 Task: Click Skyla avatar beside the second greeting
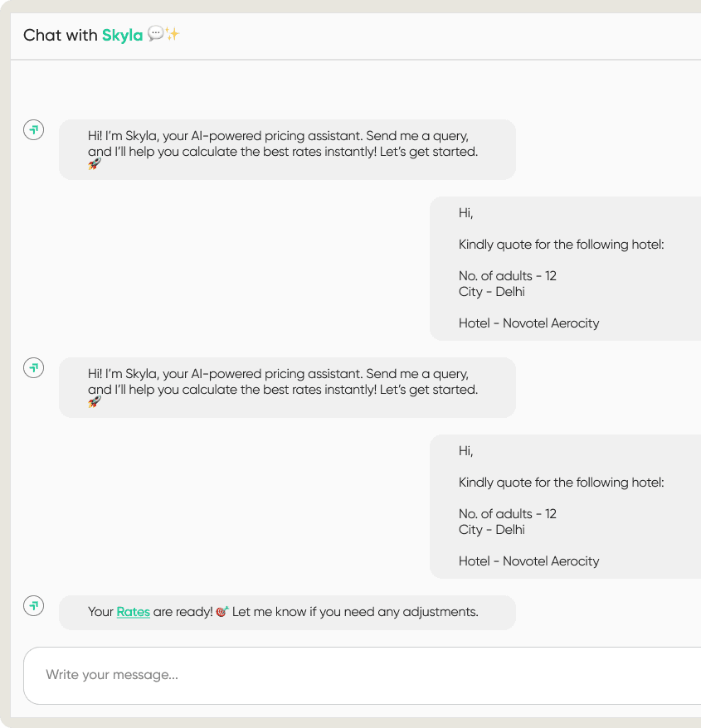33,367
